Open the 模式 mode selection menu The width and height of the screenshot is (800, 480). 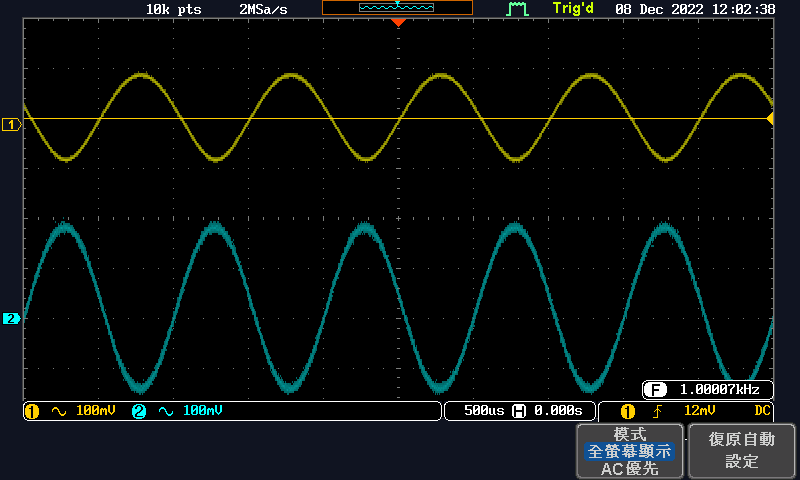click(629, 435)
